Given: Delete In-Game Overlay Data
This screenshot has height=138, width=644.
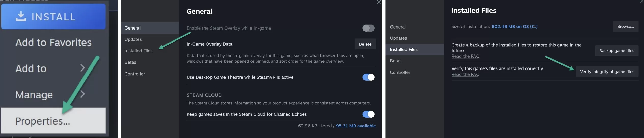Looking at the screenshot, I should pyautogui.click(x=365, y=44).
